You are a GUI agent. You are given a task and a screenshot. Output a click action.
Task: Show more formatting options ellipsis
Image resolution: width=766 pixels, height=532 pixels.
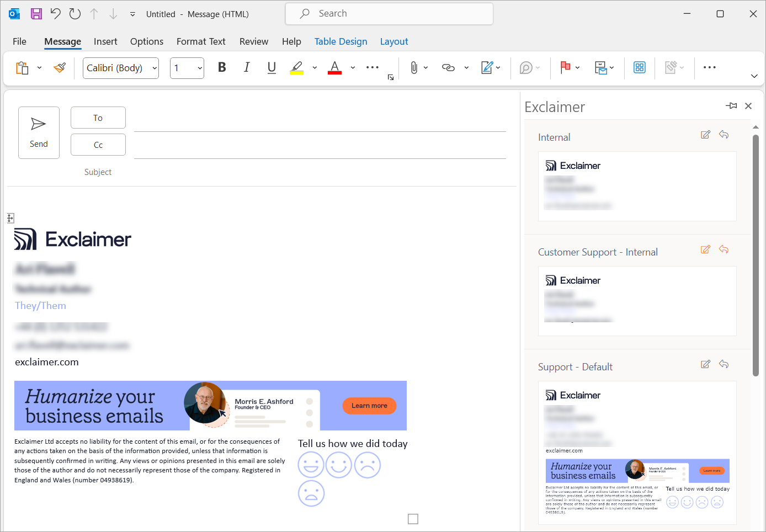tap(373, 67)
